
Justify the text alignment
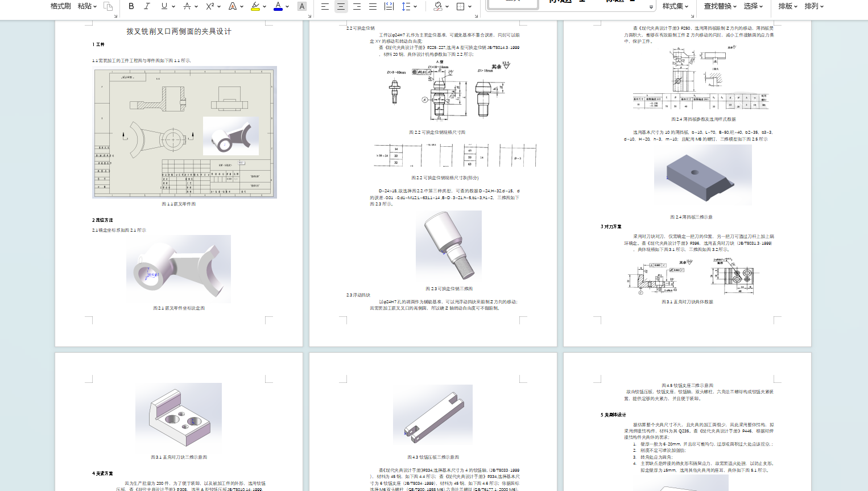point(373,6)
